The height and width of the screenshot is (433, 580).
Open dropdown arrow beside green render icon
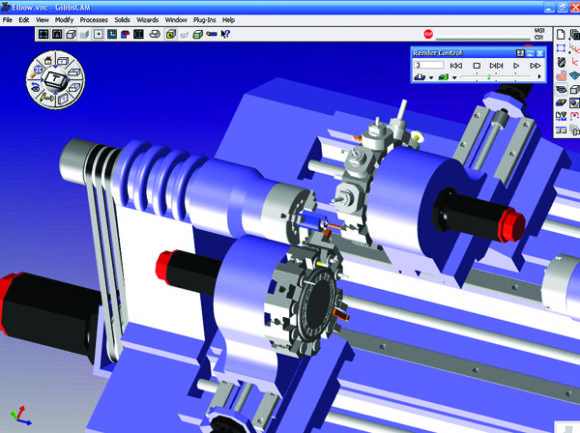click(x=454, y=77)
